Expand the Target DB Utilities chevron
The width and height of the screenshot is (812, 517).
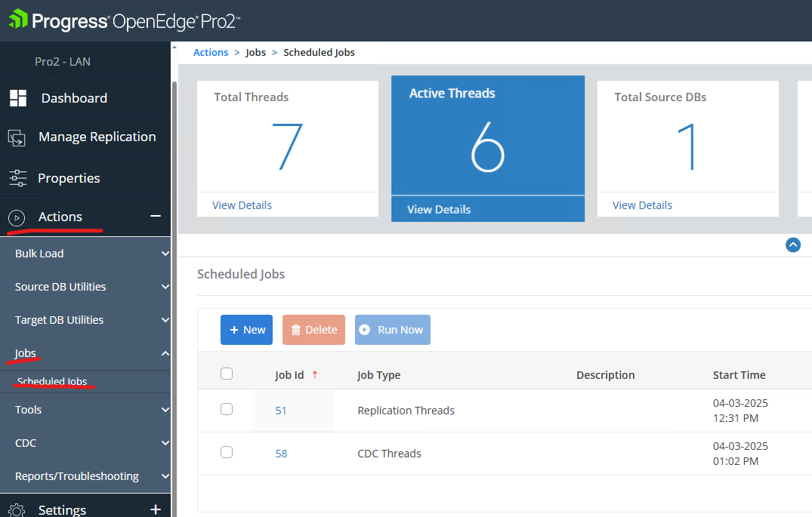(x=165, y=320)
